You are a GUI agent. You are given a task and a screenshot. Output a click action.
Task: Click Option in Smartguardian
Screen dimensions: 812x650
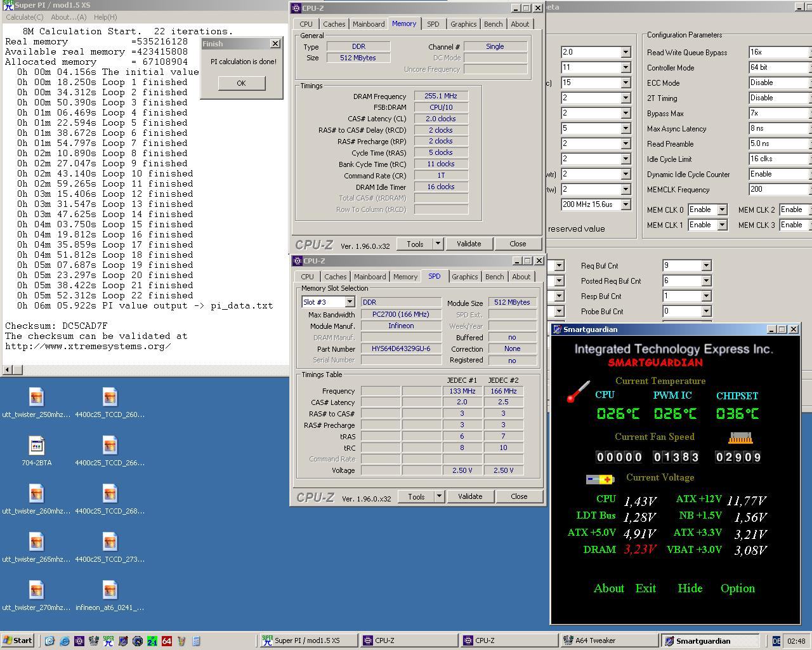pyautogui.click(x=738, y=588)
